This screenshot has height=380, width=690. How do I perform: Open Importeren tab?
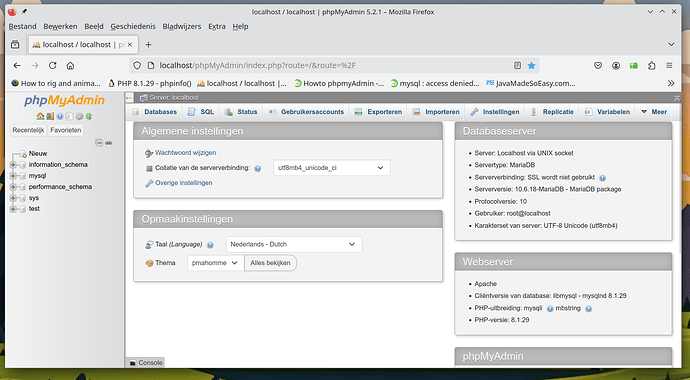coord(436,112)
